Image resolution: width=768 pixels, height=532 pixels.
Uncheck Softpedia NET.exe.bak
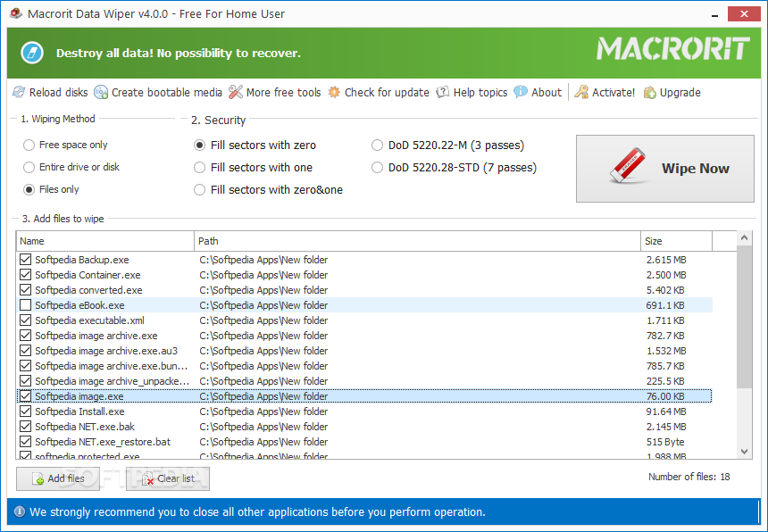point(26,427)
